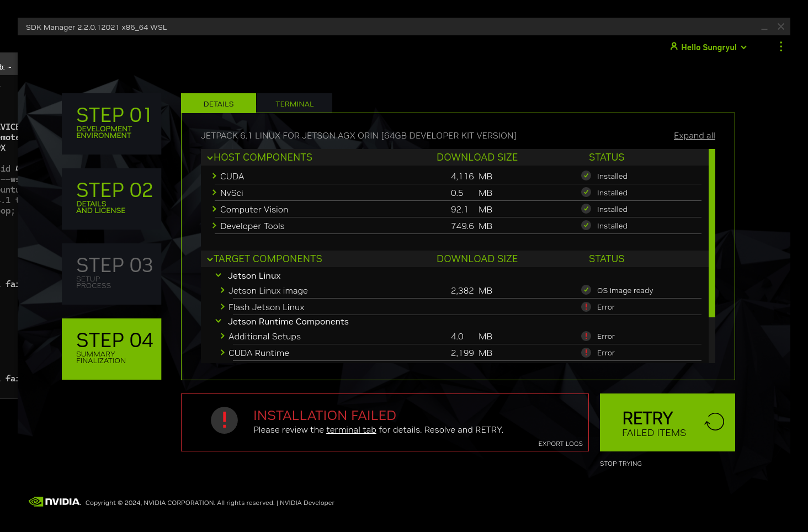Click the green scrollbar thumb in the components list
808x532 pixels.
click(712, 233)
